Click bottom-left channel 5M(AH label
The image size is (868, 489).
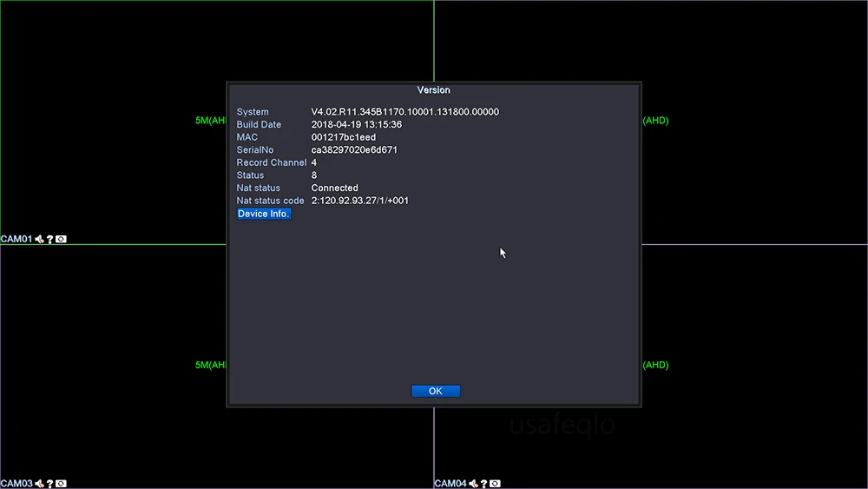tap(211, 365)
